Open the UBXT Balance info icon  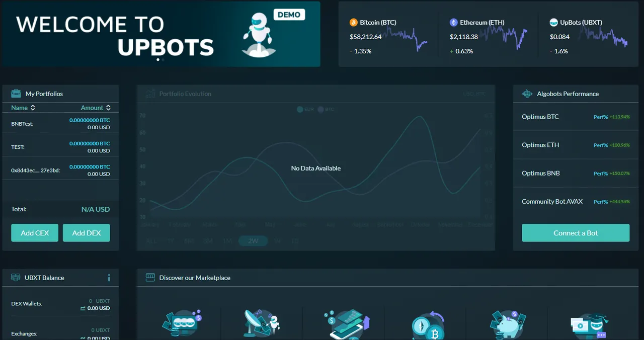pos(109,278)
